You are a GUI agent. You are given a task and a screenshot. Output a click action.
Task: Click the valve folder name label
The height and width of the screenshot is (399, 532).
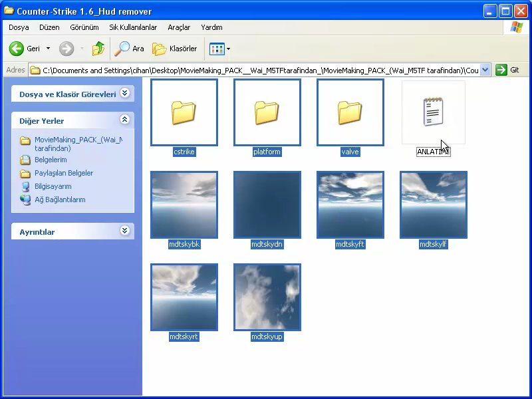coord(350,152)
